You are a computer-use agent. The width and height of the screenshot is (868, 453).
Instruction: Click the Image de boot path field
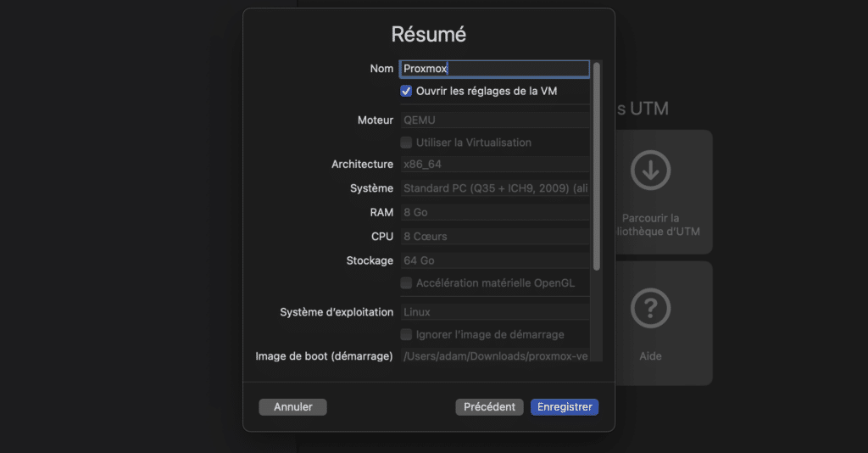[494, 356]
